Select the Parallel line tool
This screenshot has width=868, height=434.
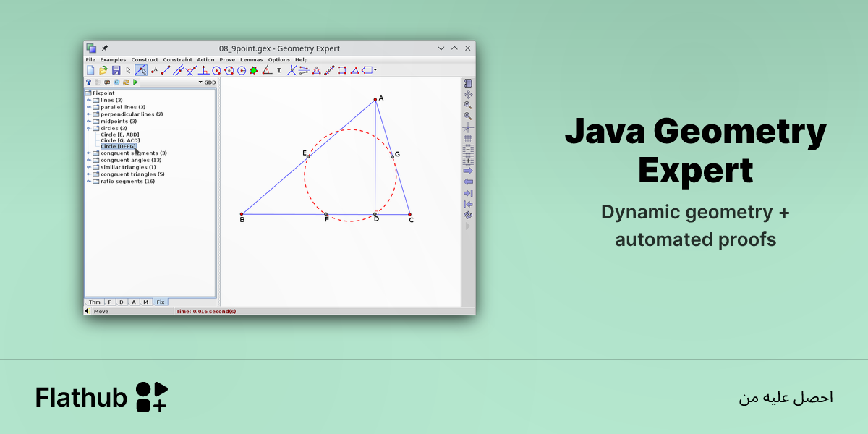coord(179,70)
